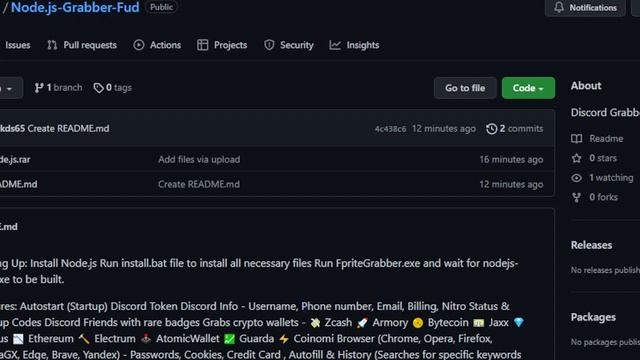Click the Notifications bell icon

coord(559,7)
